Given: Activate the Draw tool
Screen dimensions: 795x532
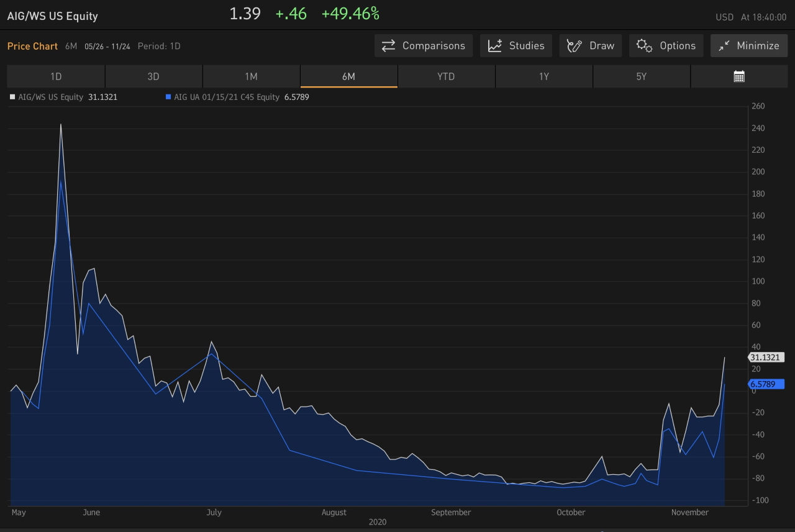Looking at the screenshot, I should 590,46.
